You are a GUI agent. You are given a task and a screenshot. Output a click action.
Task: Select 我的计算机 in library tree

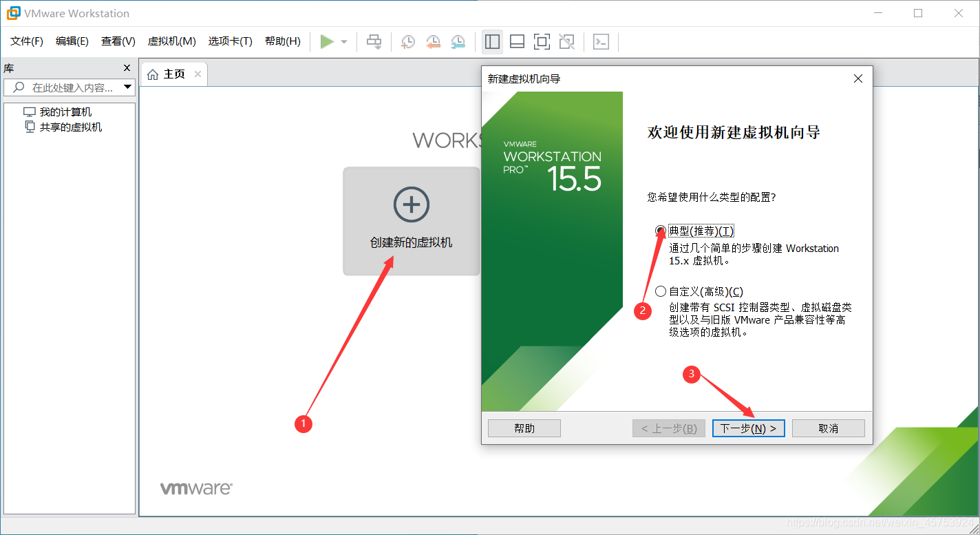coord(65,112)
